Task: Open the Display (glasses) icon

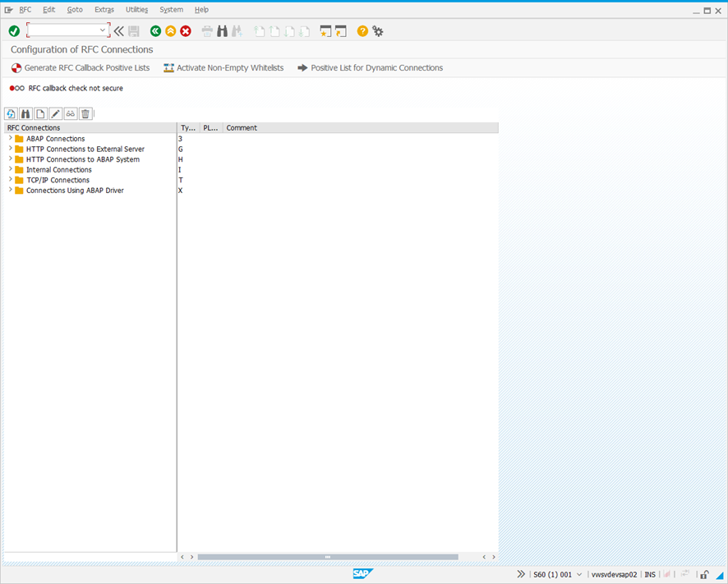Action: [x=70, y=113]
